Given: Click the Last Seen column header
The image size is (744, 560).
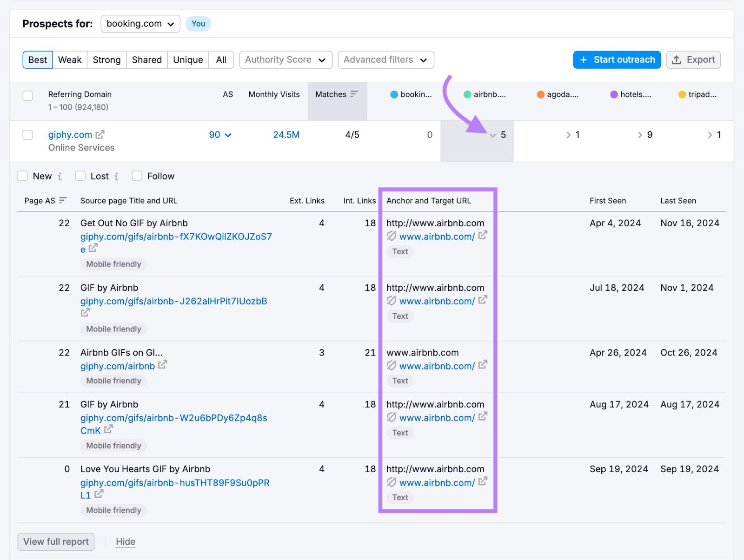Looking at the screenshot, I should point(678,200).
